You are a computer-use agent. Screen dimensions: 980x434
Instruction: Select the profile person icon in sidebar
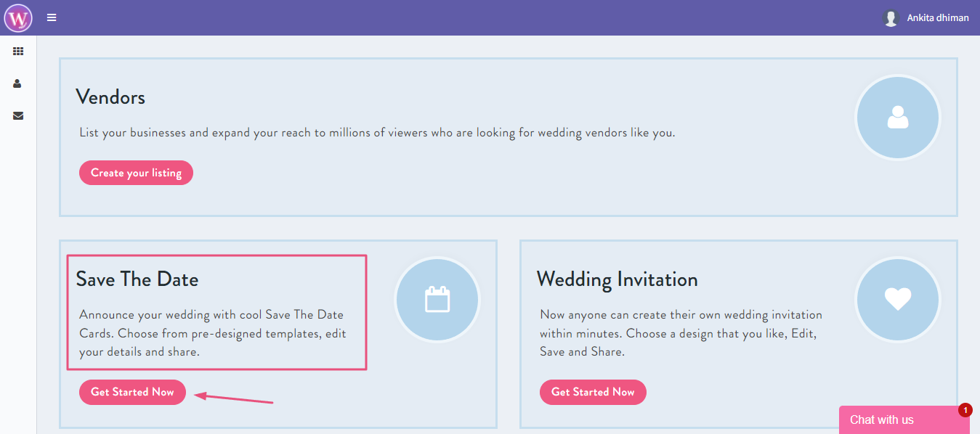[18, 83]
